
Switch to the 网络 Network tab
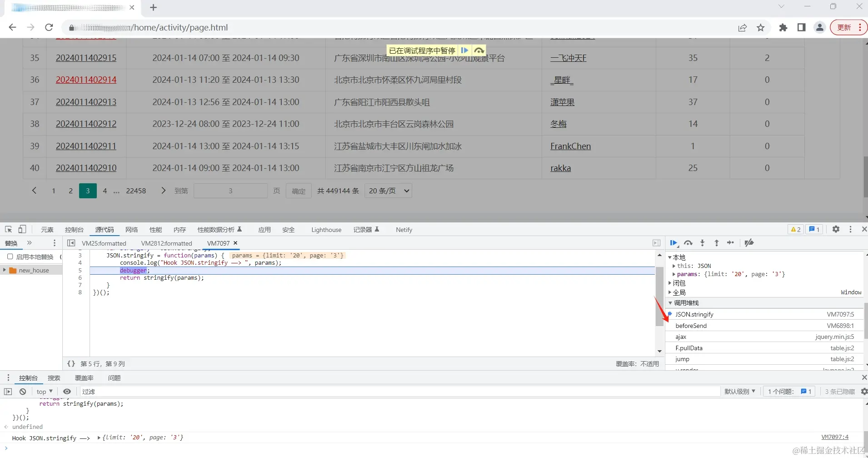coord(131,230)
